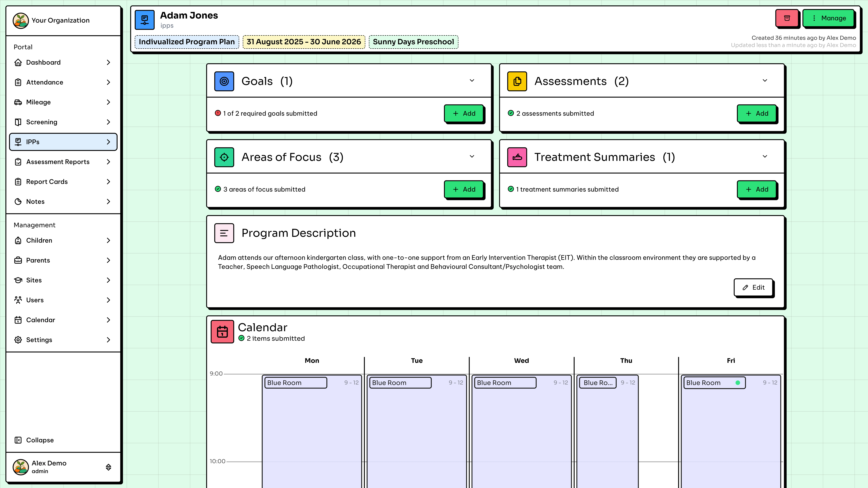The image size is (868, 488).
Task: Click the Settings gear icon
Action: [x=18, y=340]
